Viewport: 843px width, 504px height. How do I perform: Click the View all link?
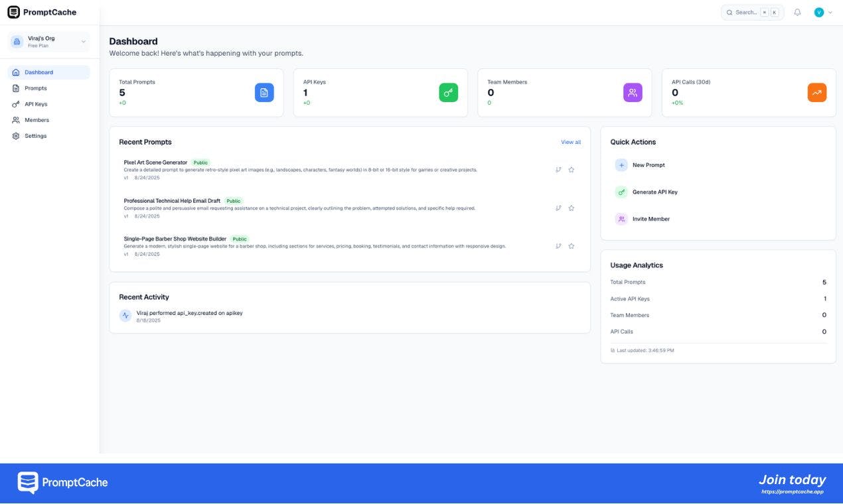click(x=571, y=142)
